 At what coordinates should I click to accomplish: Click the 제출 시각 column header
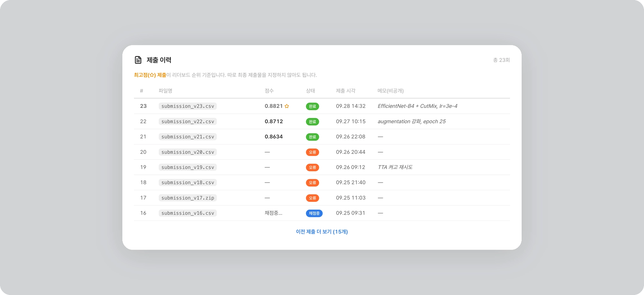(x=346, y=91)
